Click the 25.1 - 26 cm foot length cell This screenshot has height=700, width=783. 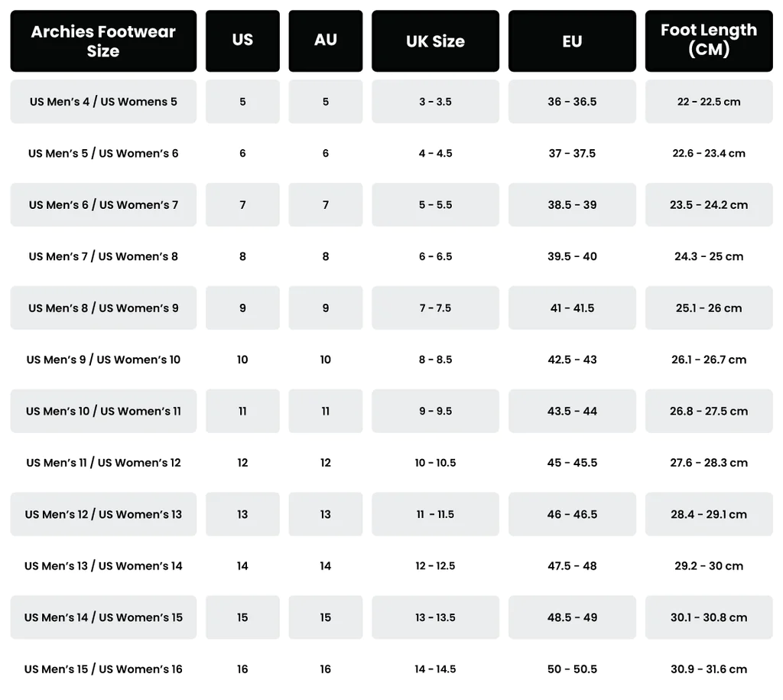pos(709,308)
